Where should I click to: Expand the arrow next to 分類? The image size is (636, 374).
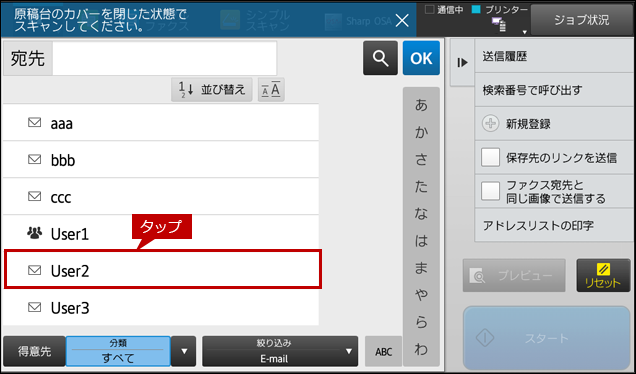[184, 351]
